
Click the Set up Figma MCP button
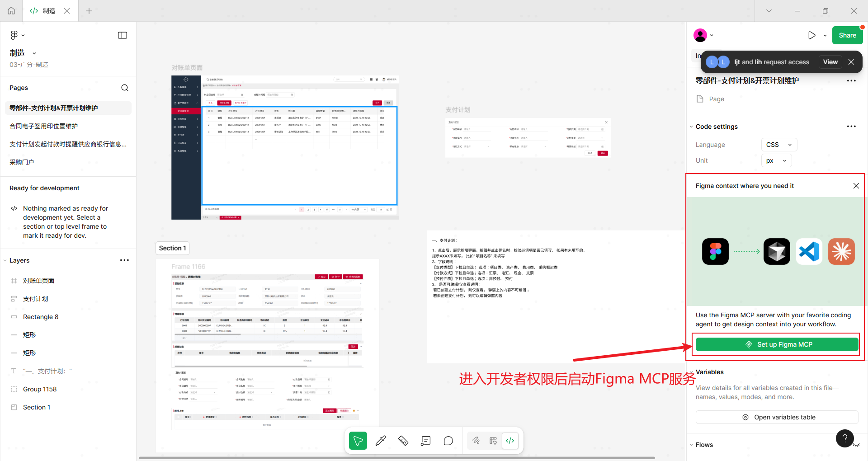click(x=777, y=344)
